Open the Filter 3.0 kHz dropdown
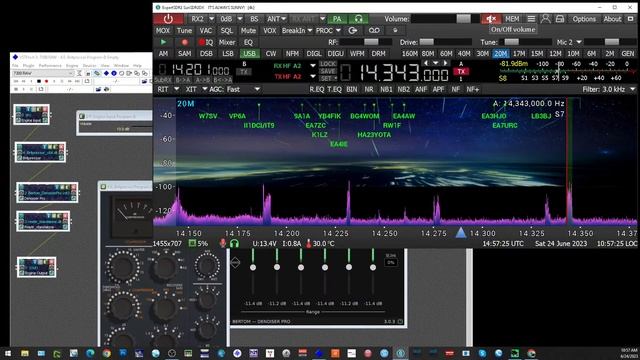640x360 pixels. pos(632,89)
